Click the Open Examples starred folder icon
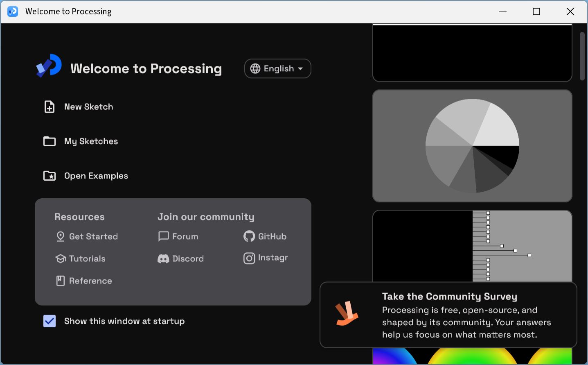 (x=50, y=176)
